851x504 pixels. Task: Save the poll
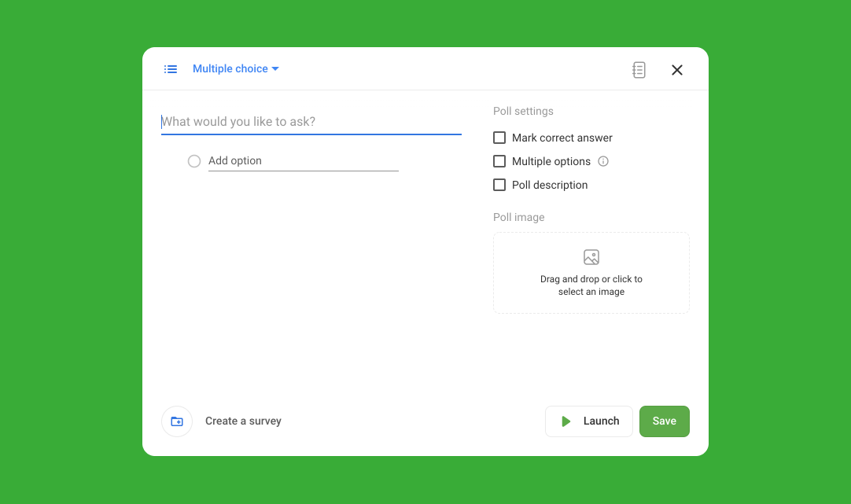pyautogui.click(x=665, y=421)
